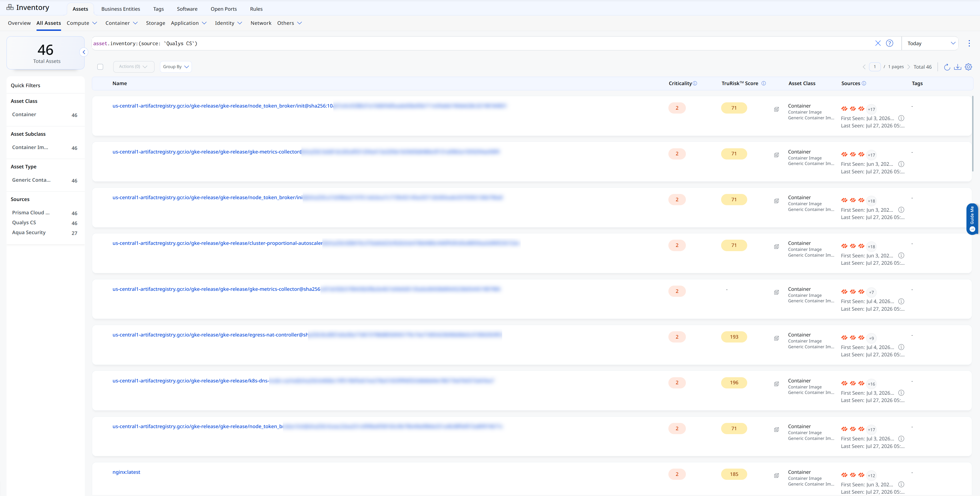Expand the Application submenu
This screenshot has height=496, width=980.
click(189, 23)
